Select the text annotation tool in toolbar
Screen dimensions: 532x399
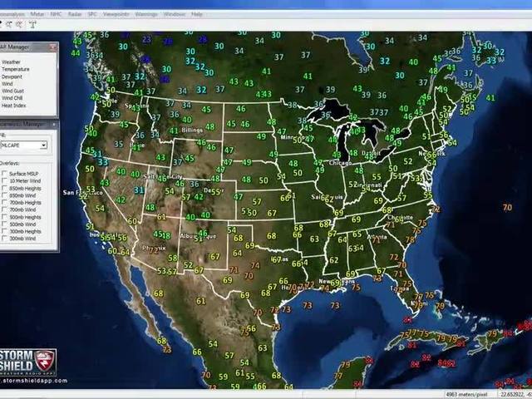32,25
